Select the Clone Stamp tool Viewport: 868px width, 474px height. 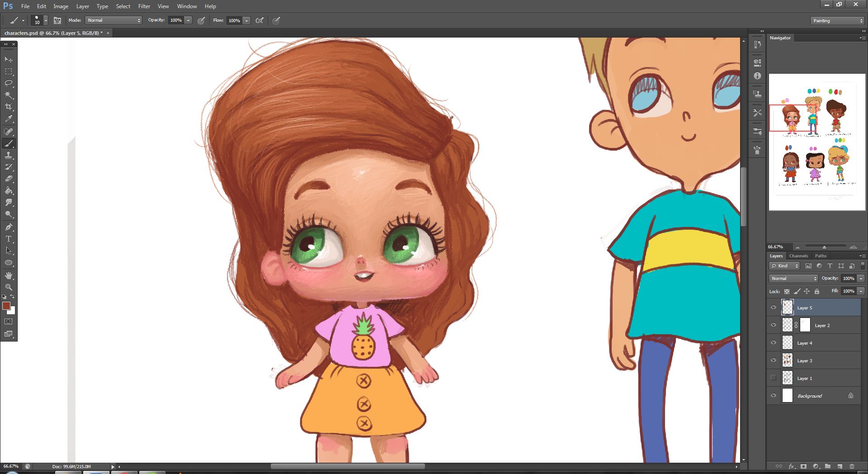point(9,155)
